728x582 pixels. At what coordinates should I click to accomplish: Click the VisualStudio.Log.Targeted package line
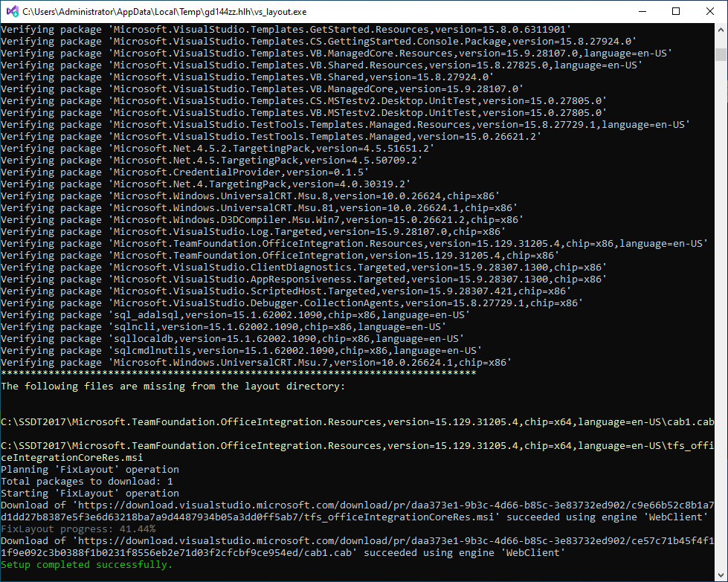tap(253, 232)
